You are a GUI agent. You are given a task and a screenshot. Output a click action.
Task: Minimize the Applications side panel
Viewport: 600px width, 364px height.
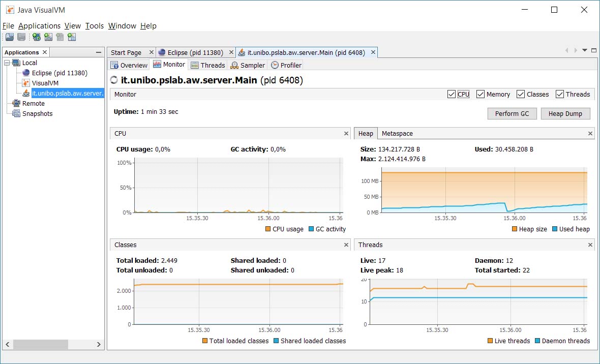[x=99, y=52]
